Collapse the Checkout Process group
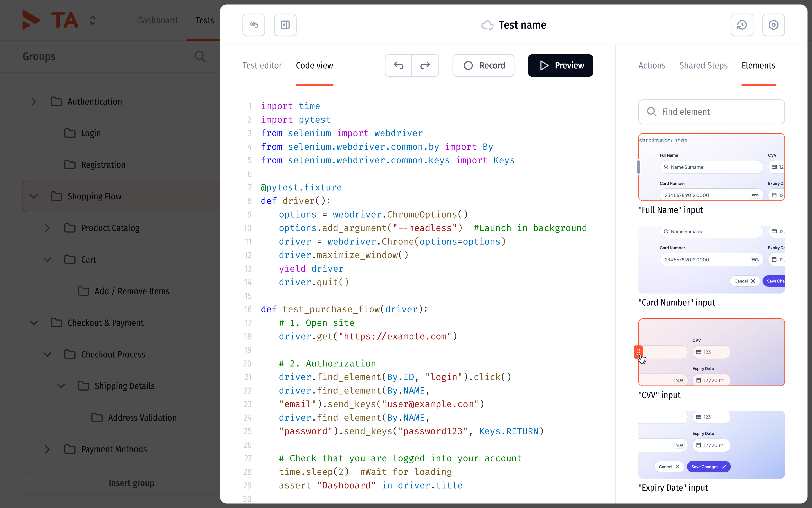Viewport: 812px width, 508px height. 47,354
